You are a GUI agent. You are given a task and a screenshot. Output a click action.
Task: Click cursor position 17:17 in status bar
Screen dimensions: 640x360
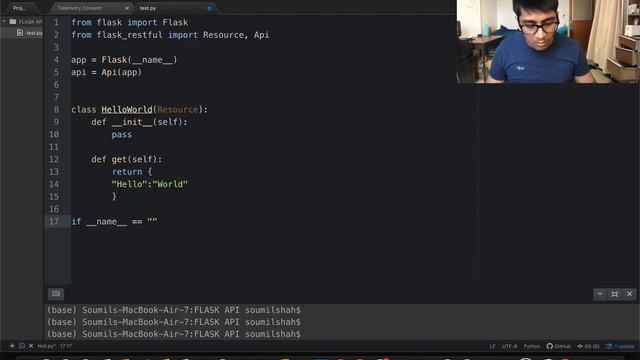[66, 346]
